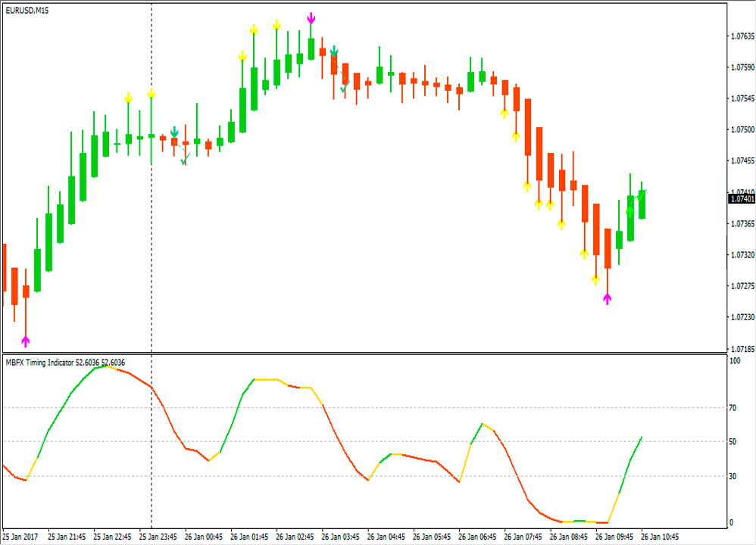
Task: Select the magenta up arrow at the lowest price low
Action: coord(607,298)
